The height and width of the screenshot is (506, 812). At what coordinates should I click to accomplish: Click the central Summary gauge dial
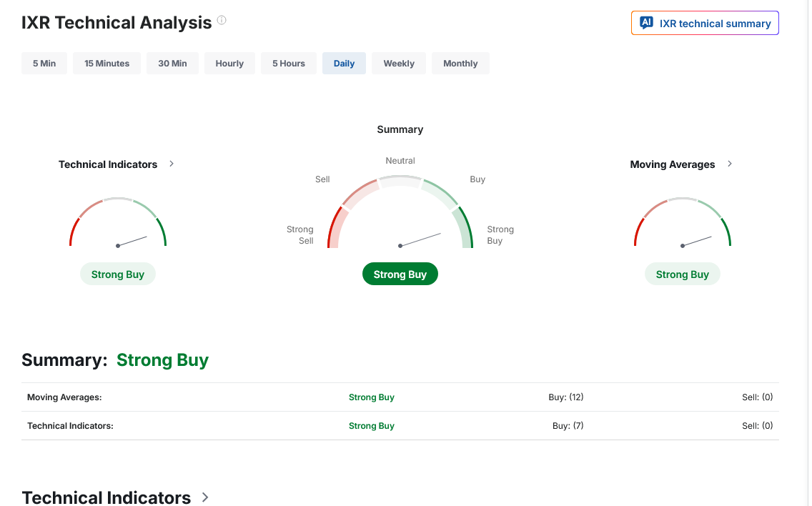[x=400, y=212]
